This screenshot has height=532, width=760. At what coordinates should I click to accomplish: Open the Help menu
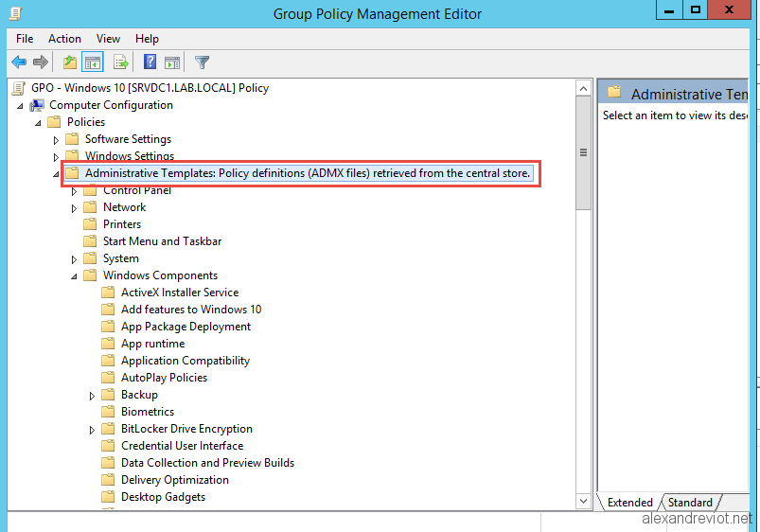tap(147, 39)
